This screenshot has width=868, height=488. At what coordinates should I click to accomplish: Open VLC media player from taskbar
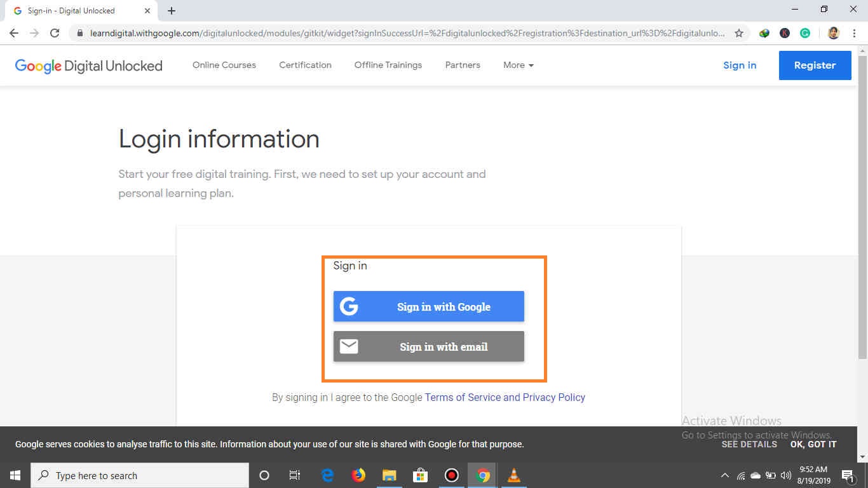tap(514, 475)
